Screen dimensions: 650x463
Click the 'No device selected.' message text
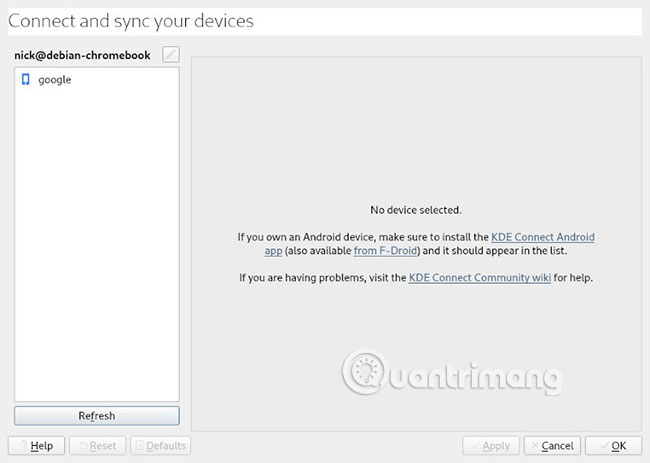tap(416, 210)
